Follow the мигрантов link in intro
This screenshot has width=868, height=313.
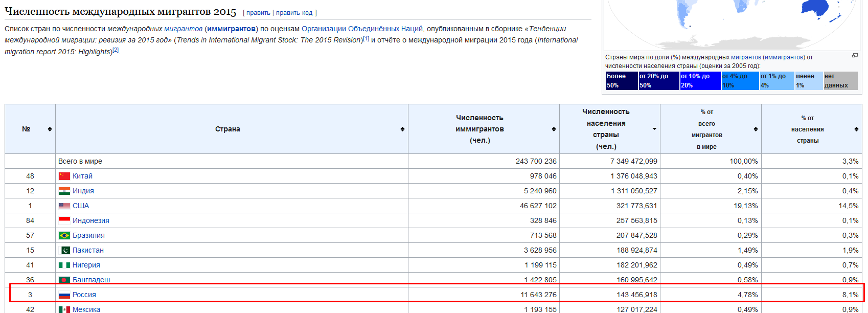pos(183,29)
